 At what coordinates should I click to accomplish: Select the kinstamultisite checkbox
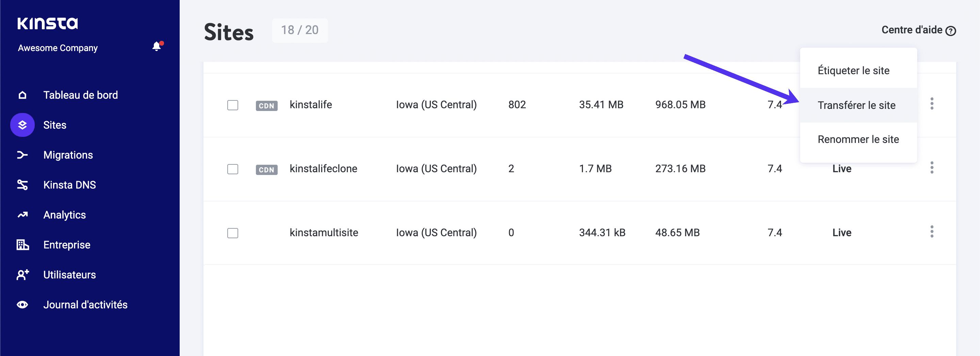click(x=233, y=233)
